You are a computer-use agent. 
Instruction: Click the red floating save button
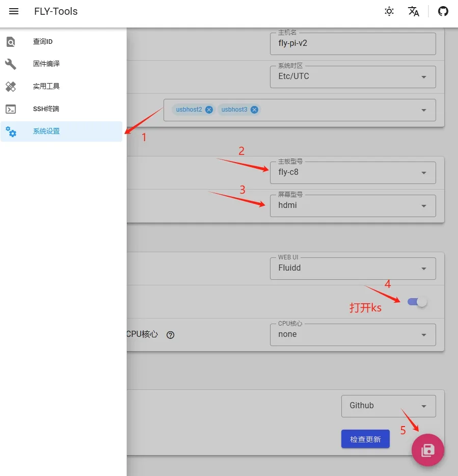428,450
